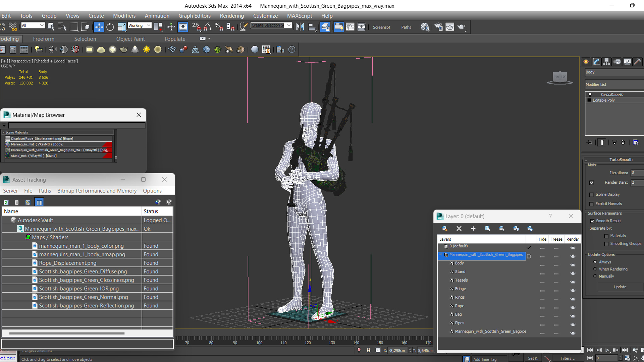Enable Explicit Normals checkbox
The width and height of the screenshot is (644, 362).
click(591, 204)
